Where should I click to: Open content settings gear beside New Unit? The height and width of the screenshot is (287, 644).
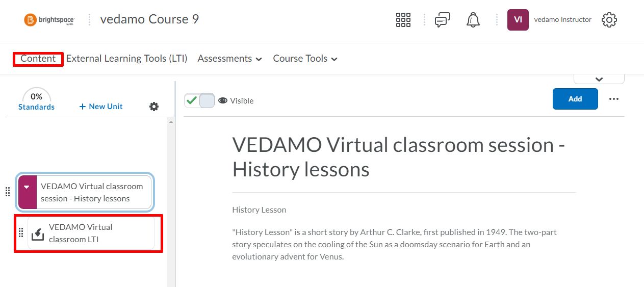[x=154, y=107]
